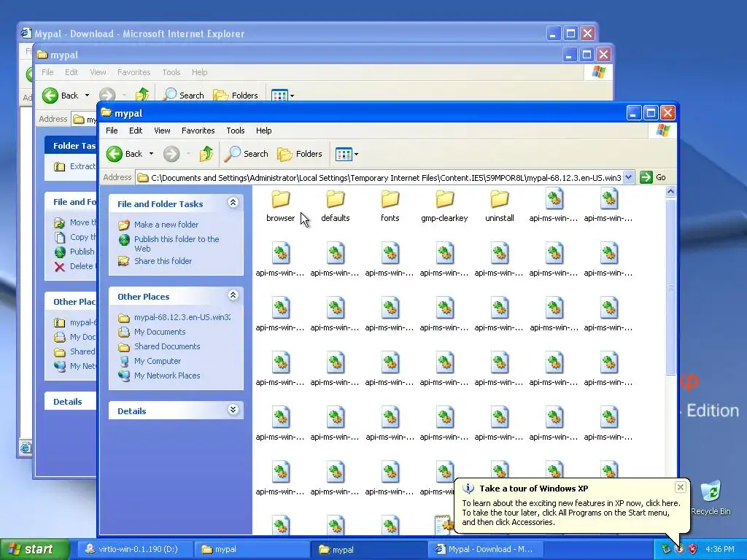Click Search magnifier in front mypal window
Screen dimensions: 747x560
(247, 154)
